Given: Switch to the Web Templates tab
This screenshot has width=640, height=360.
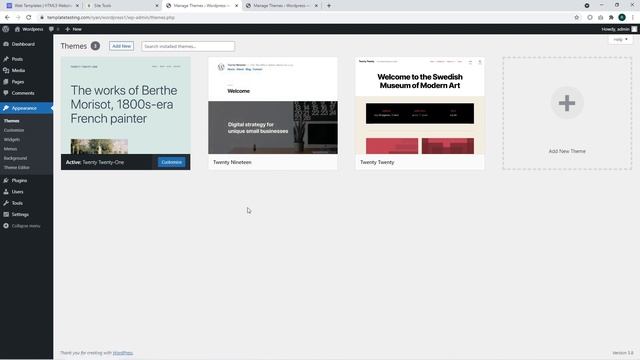Looking at the screenshot, I should click(42, 6).
